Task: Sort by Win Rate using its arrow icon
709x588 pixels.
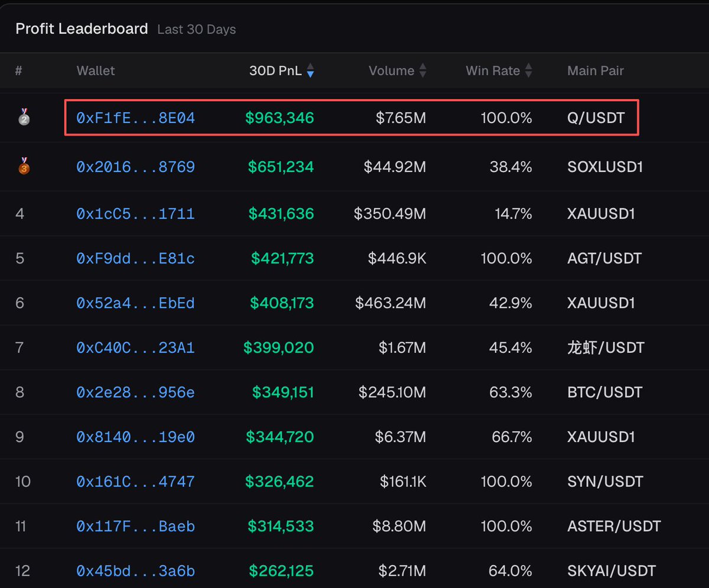Action: [529, 71]
